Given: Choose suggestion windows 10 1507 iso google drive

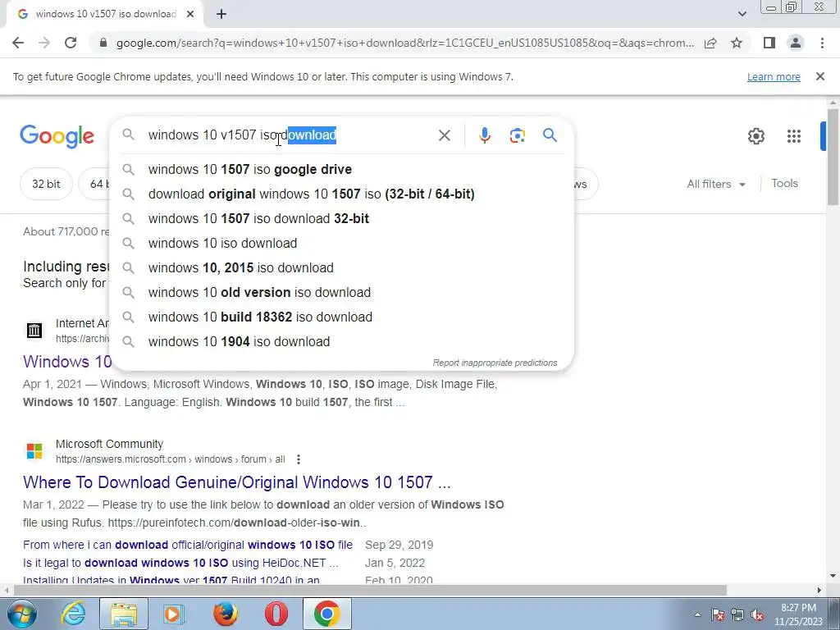Looking at the screenshot, I should (x=341, y=169).
